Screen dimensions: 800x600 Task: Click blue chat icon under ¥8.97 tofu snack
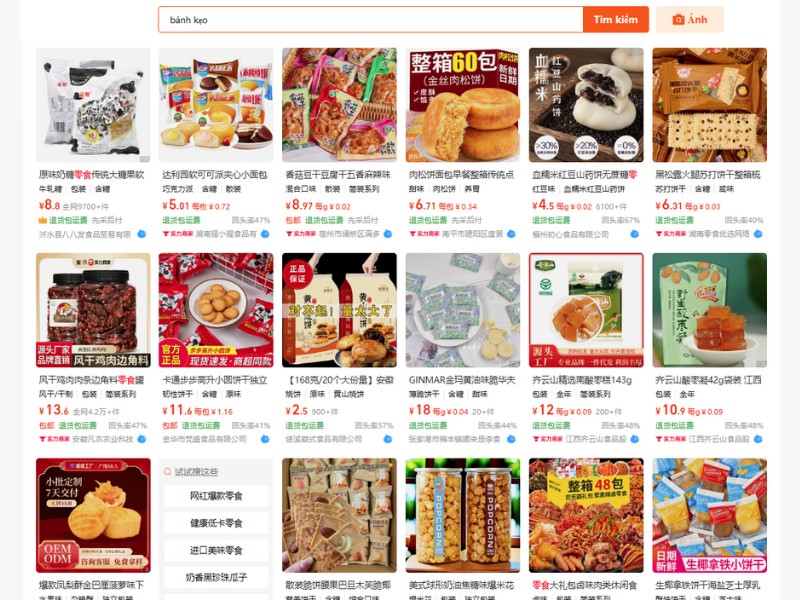(x=388, y=234)
